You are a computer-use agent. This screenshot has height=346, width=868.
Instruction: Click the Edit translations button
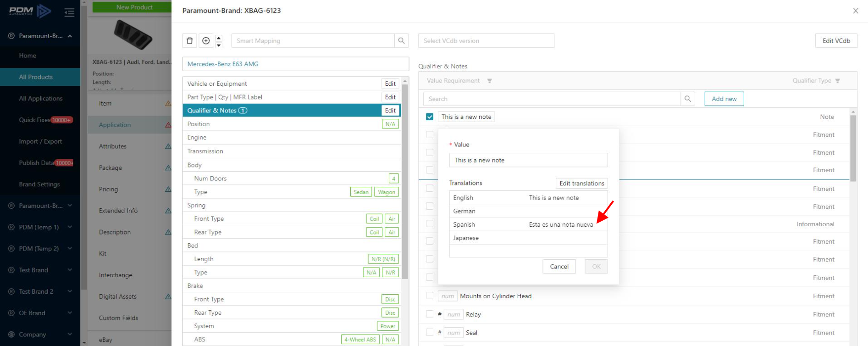[582, 183]
